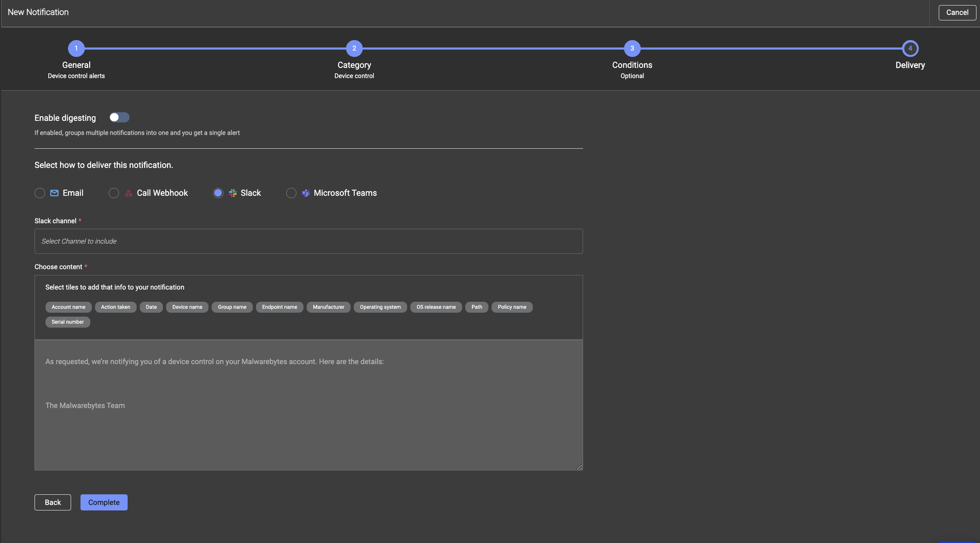Screen dimensions: 980x543
Task: Click the Call Webhook icon
Action: pyautogui.click(x=128, y=193)
